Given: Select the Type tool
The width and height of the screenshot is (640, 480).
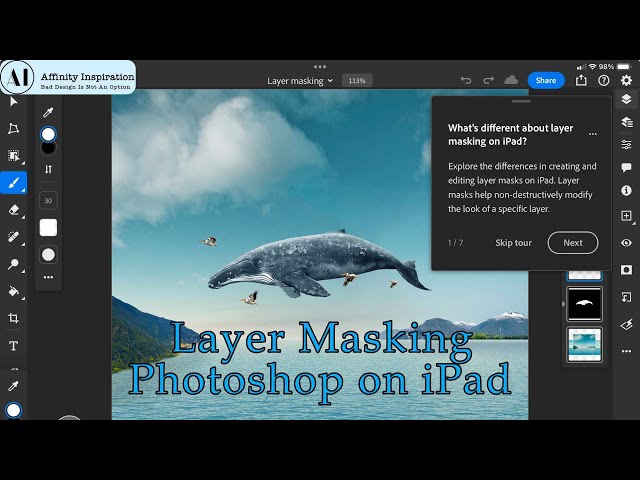Looking at the screenshot, I should [x=13, y=346].
